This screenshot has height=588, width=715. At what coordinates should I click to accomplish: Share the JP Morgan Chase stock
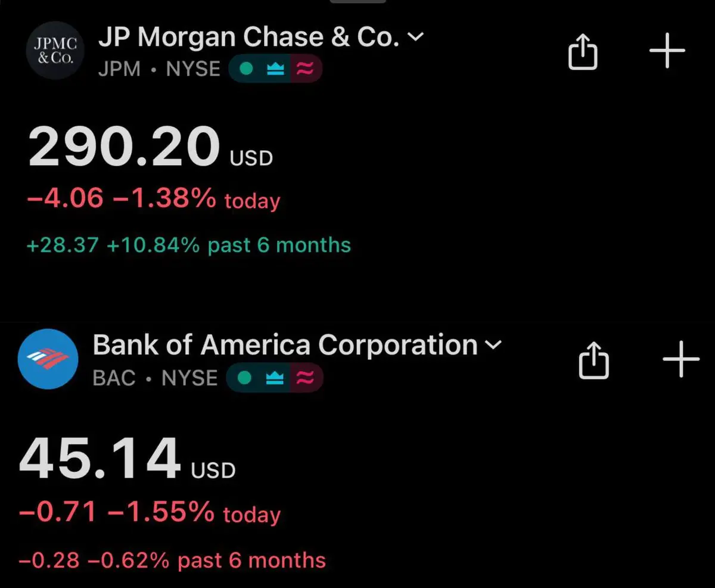(x=582, y=52)
